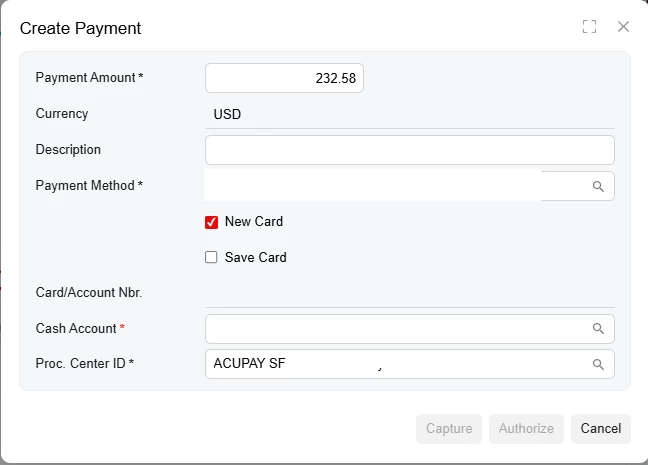Click inside the Cash Account selector box
Viewport: 648px width, 465px height.
[395, 328]
